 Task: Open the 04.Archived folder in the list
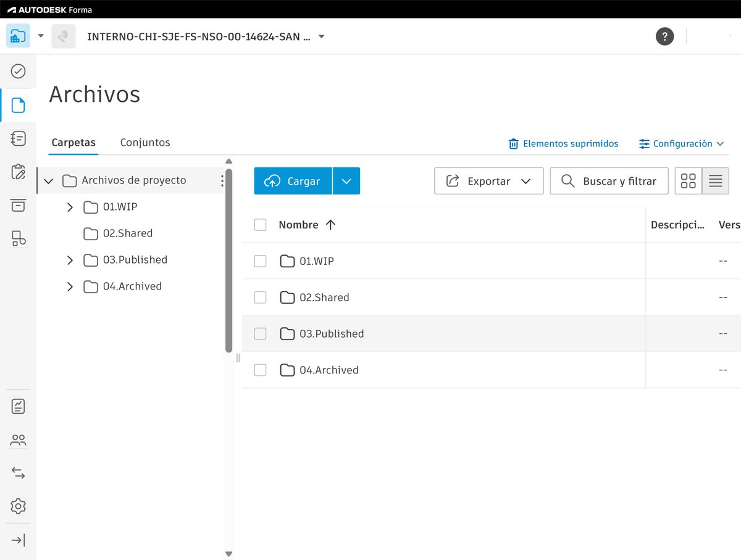329,370
